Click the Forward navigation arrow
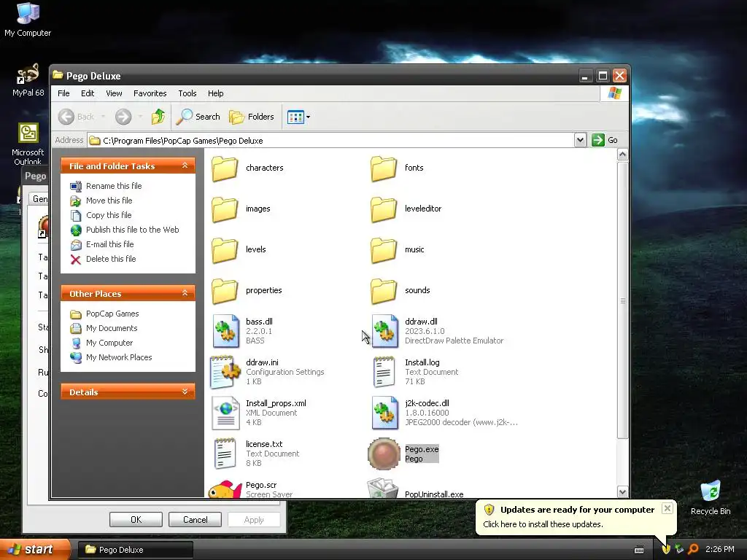The height and width of the screenshot is (560, 747). point(123,117)
